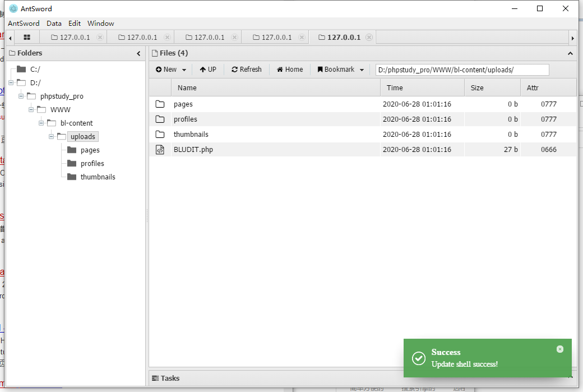Close the second 127.0.0.1 tab
The image size is (583, 392).
[167, 37]
